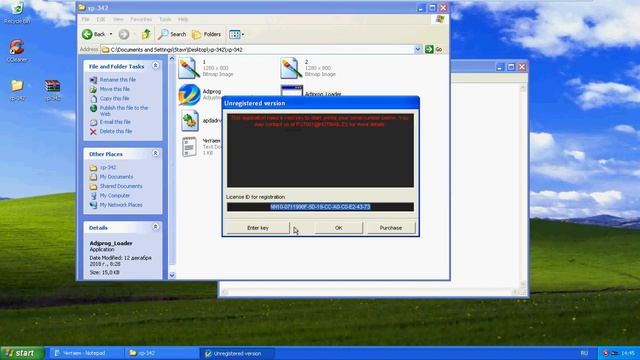Click Delete this file link
This screenshot has height=360, width=640.
tap(116, 131)
